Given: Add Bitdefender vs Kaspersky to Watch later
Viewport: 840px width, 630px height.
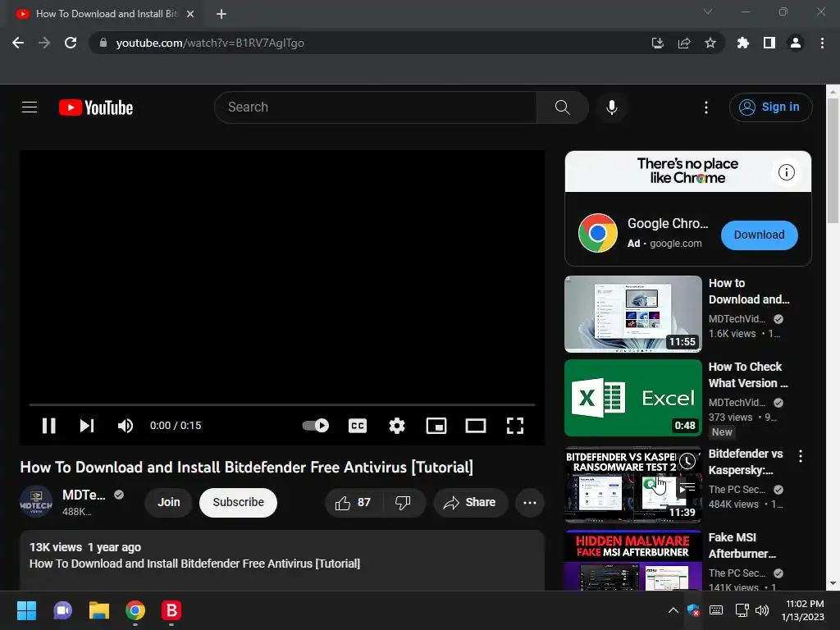Looking at the screenshot, I should 687,461.
